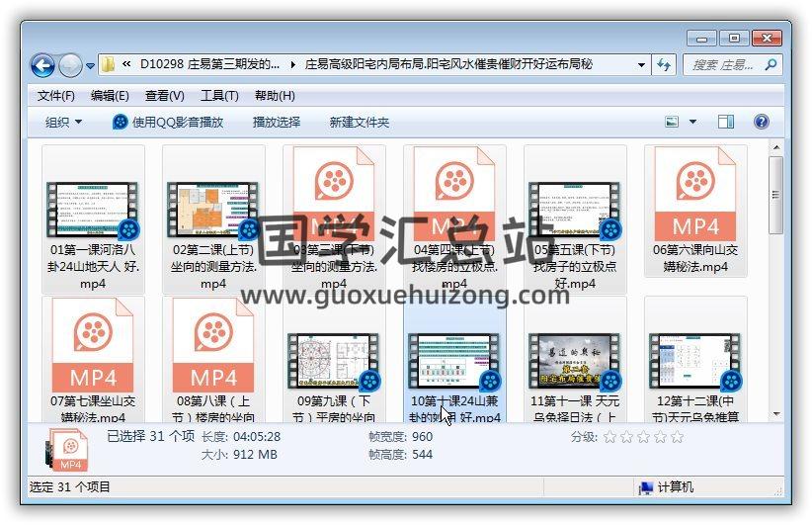Screen dimensions: 812x525
Task: Click the refresh address button
Action: (664, 65)
